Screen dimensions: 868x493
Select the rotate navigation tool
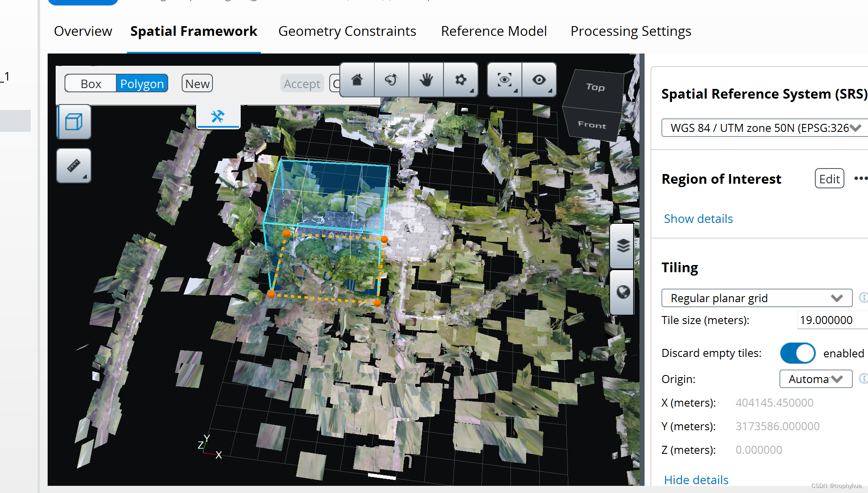(392, 80)
